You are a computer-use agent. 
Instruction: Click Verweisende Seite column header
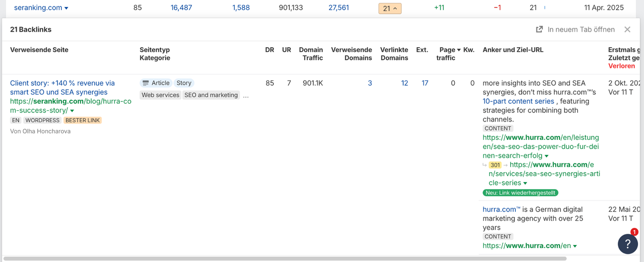coord(39,50)
